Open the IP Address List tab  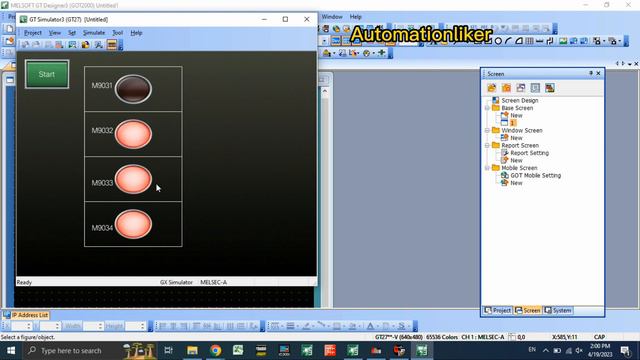[26, 315]
